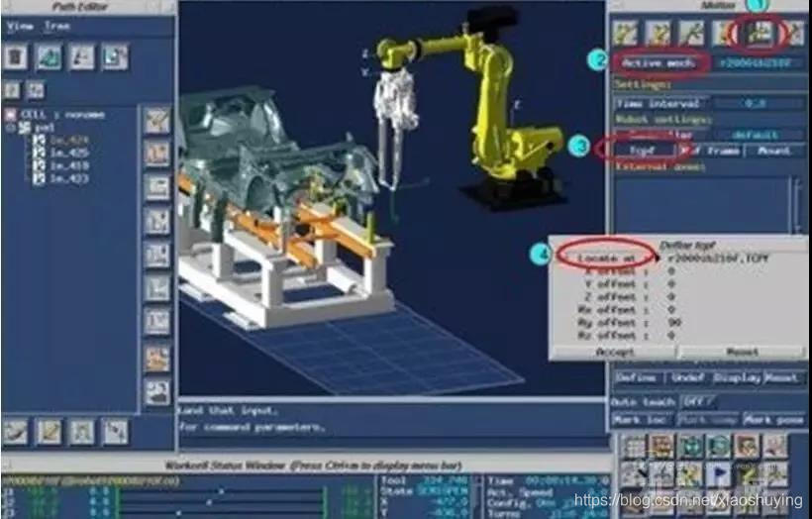Click the last icon in Path Editor side toolbar
The height and width of the screenshot is (519, 812).
click(156, 392)
